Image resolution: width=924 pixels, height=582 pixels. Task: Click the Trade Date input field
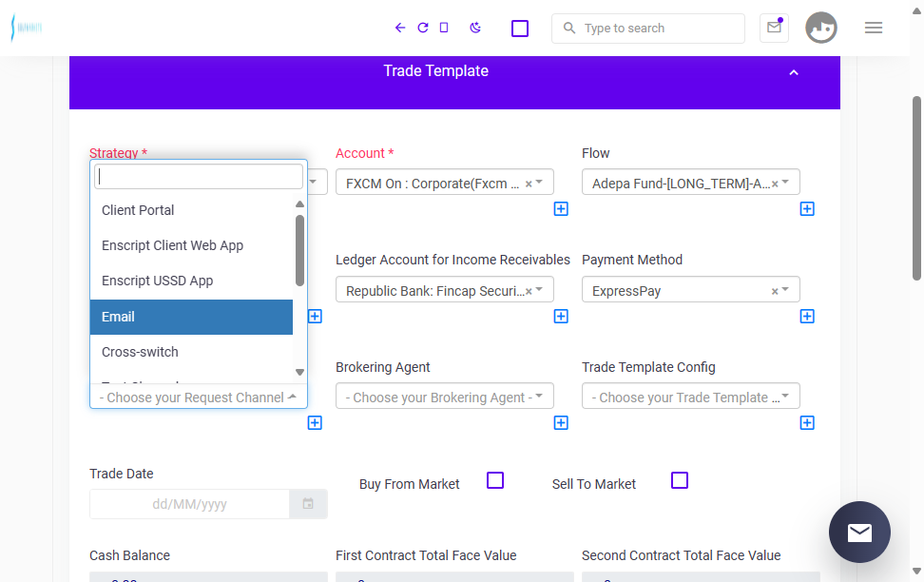tap(189, 504)
